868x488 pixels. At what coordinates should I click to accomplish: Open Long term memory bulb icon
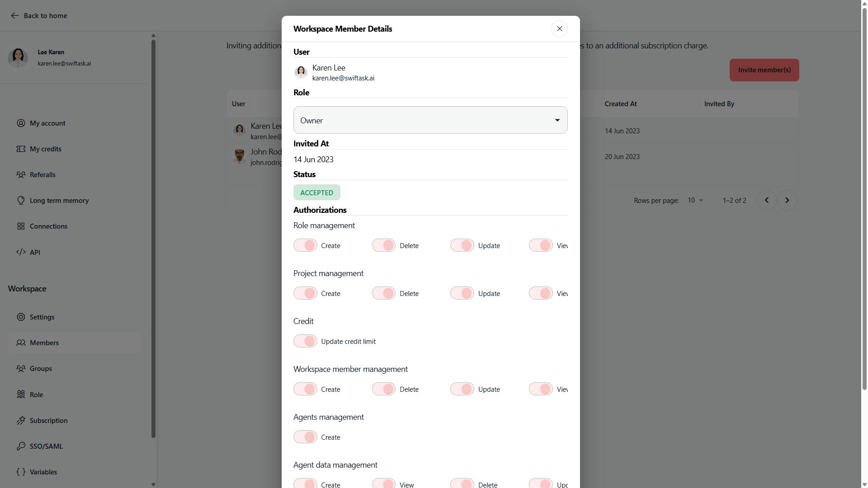pyautogui.click(x=21, y=201)
